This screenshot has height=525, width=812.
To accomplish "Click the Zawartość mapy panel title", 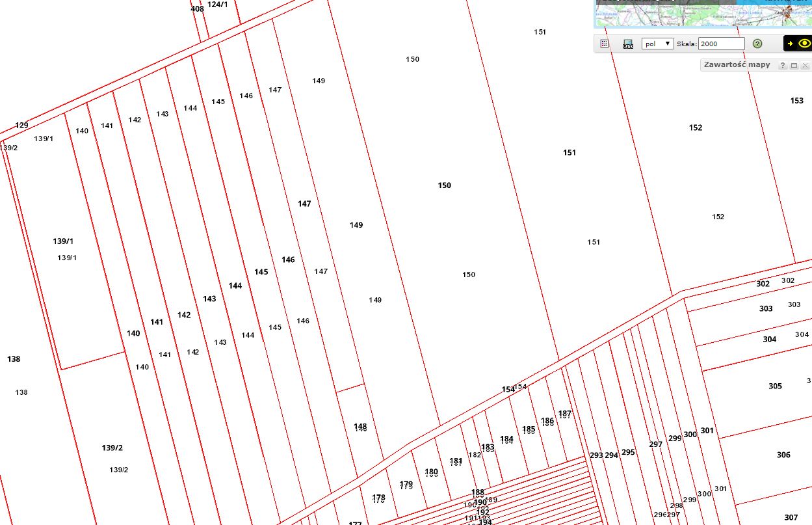I will point(737,65).
